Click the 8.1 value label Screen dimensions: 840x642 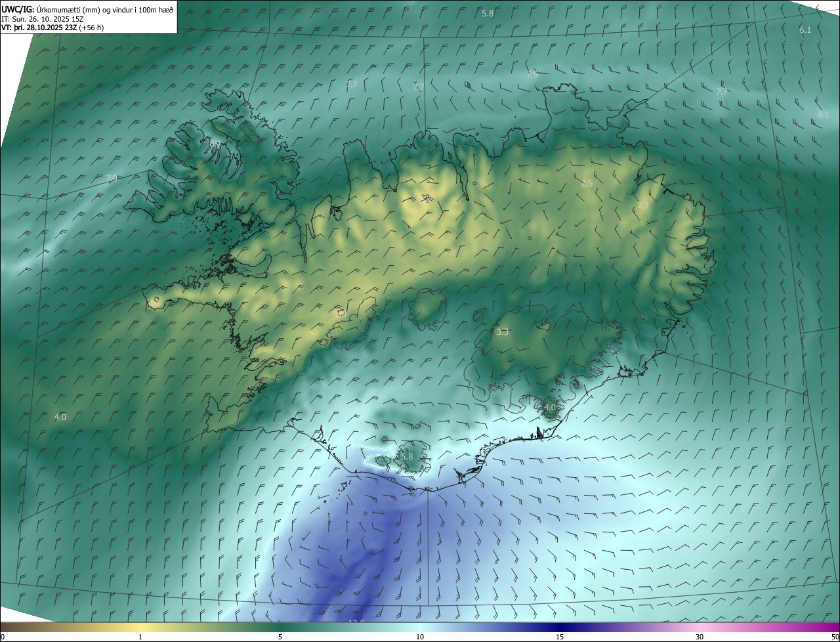point(824,115)
